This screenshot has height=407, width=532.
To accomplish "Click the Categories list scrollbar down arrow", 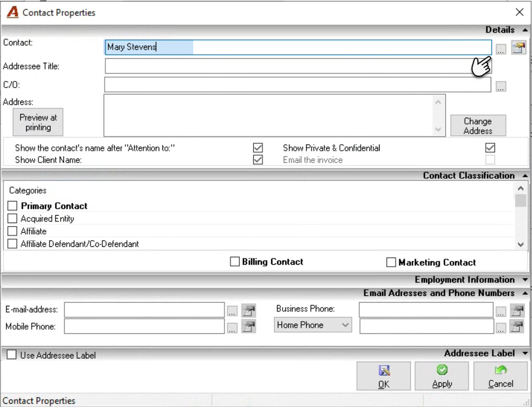I will click(x=521, y=245).
